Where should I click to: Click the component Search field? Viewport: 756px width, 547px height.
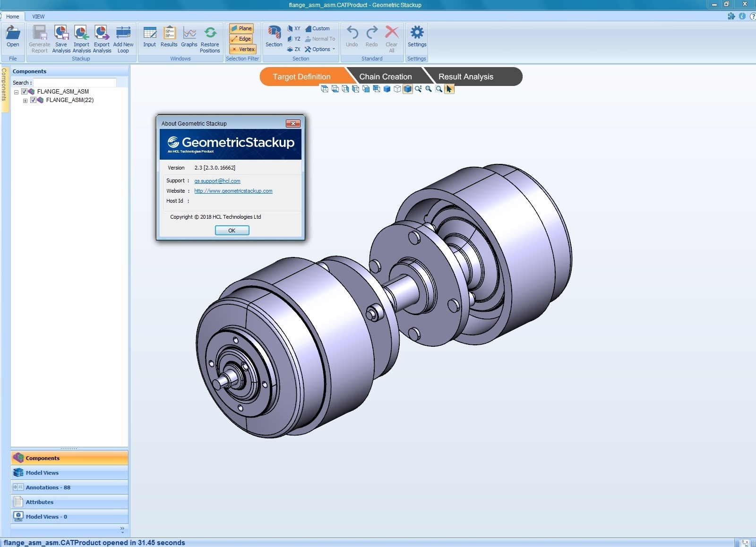pos(75,83)
